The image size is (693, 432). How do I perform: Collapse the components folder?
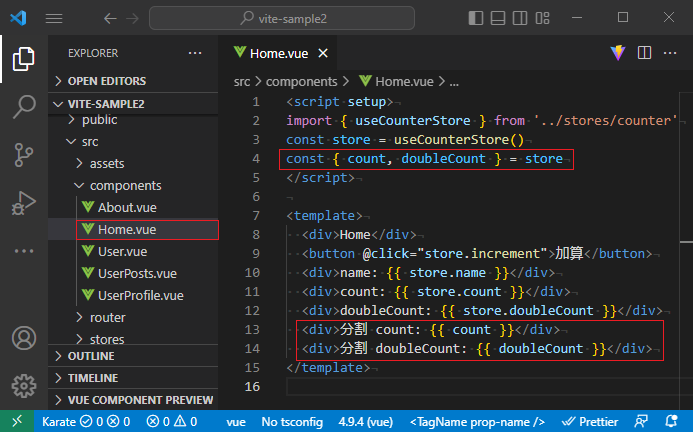coord(133,186)
